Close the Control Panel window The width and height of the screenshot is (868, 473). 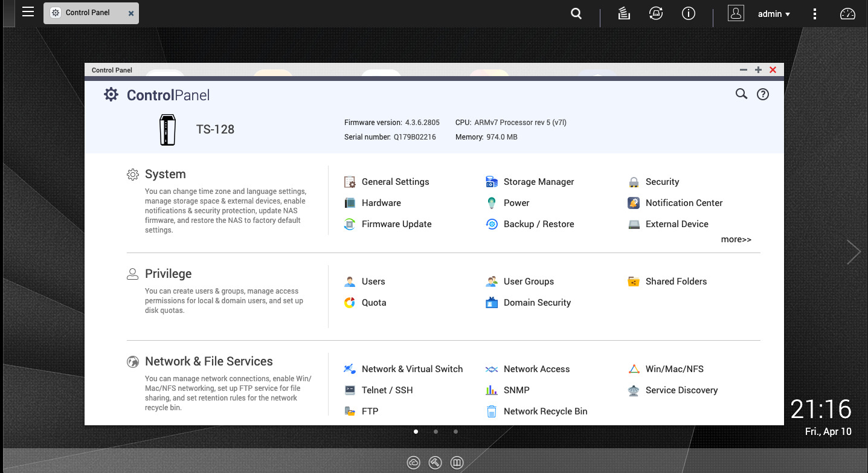(x=773, y=70)
